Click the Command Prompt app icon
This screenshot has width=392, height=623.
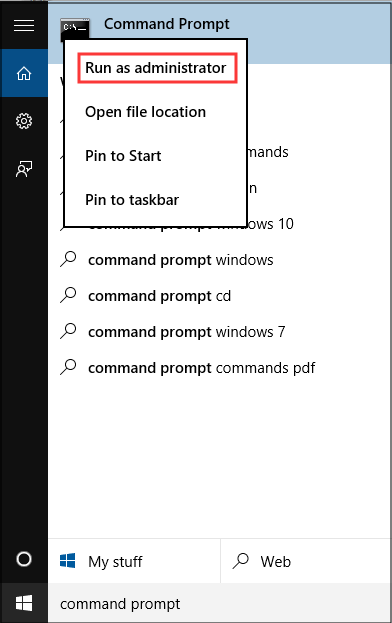pos(75,27)
